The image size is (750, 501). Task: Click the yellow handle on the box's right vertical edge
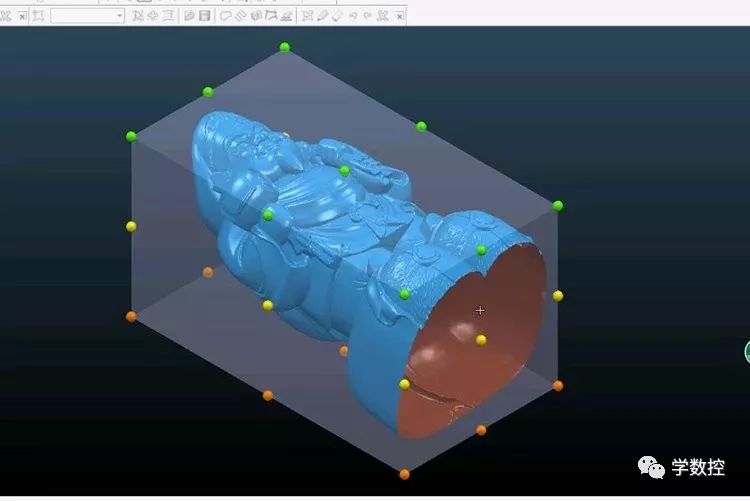point(558,295)
